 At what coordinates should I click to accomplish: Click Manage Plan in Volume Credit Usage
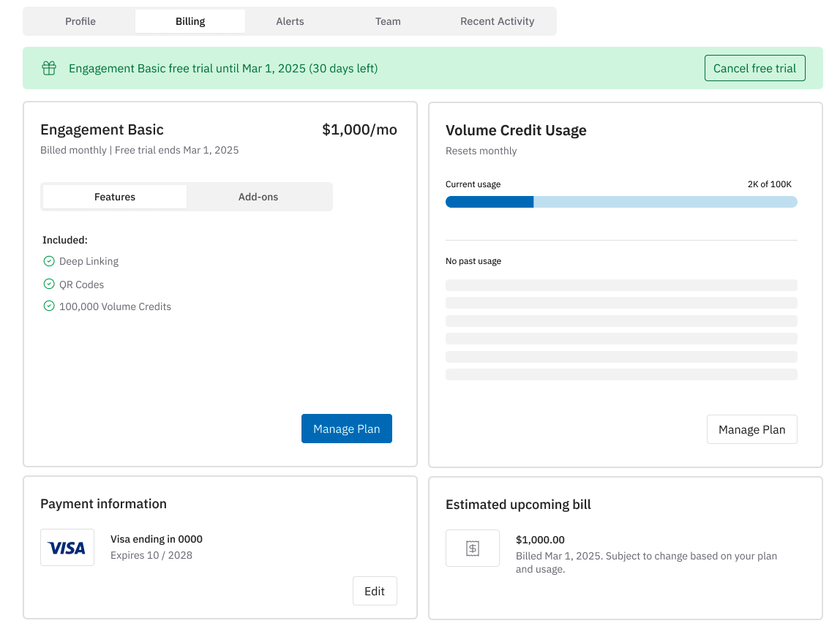coord(751,429)
